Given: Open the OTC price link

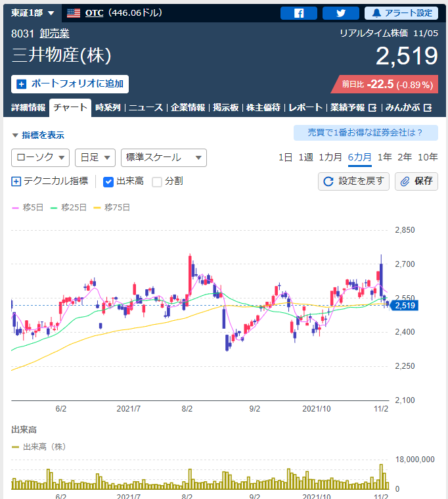Looking at the screenshot, I should (x=94, y=13).
